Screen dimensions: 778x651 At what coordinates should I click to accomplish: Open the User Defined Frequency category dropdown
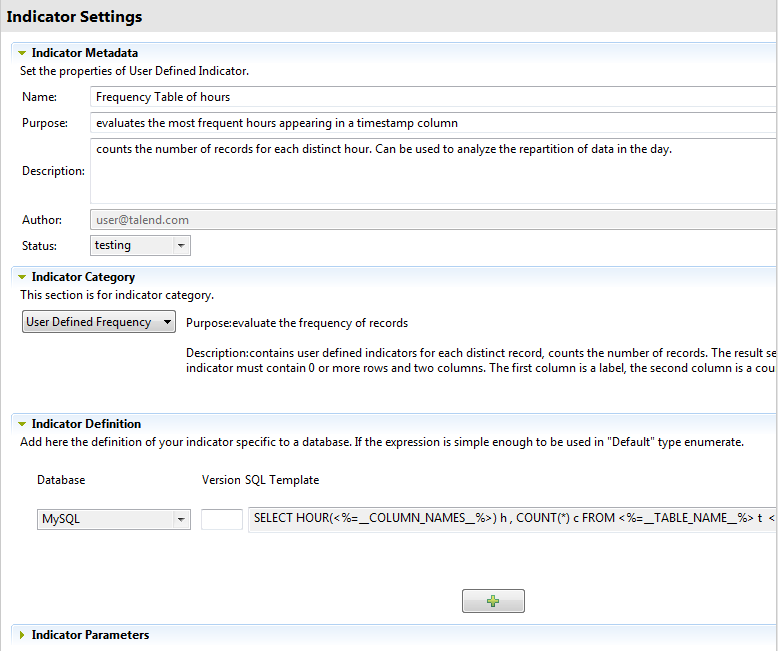tap(99, 322)
